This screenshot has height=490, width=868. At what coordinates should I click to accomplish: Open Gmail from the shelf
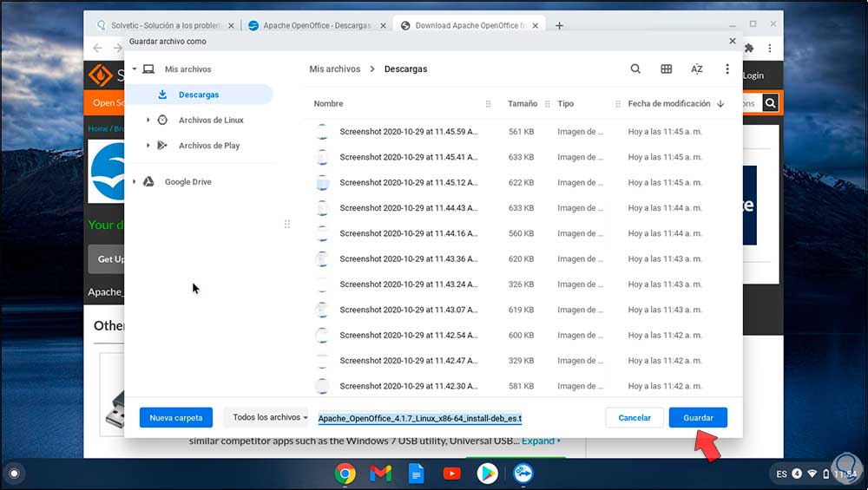381,474
